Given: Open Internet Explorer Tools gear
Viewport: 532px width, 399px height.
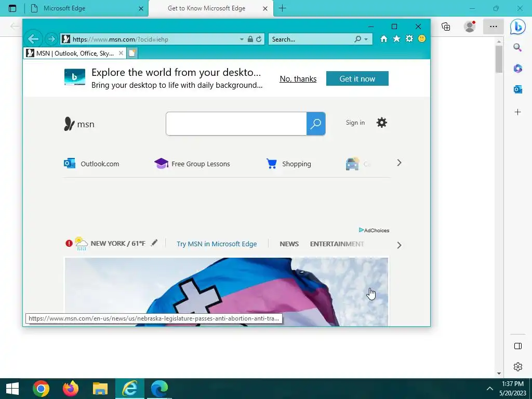Looking at the screenshot, I should [409, 38].
